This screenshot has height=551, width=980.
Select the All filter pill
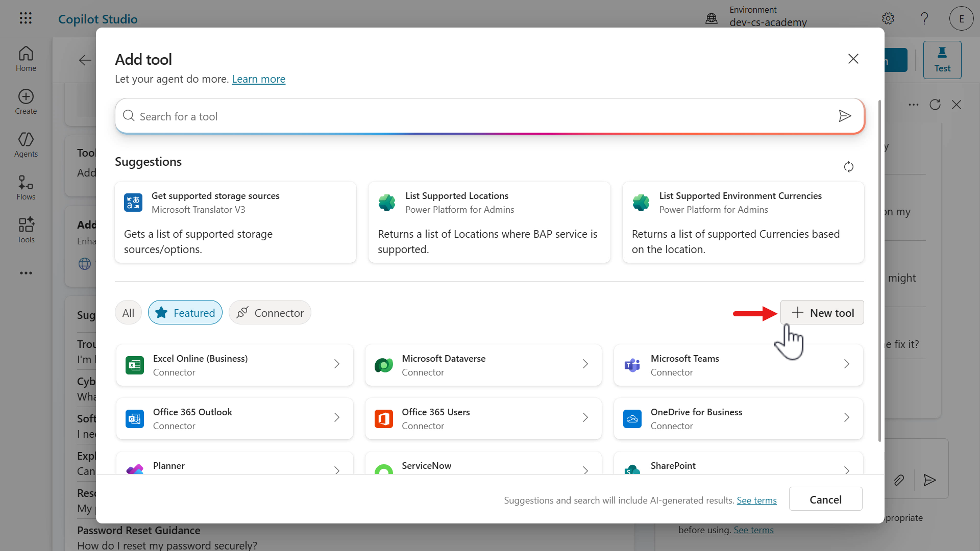coord(128,313)
